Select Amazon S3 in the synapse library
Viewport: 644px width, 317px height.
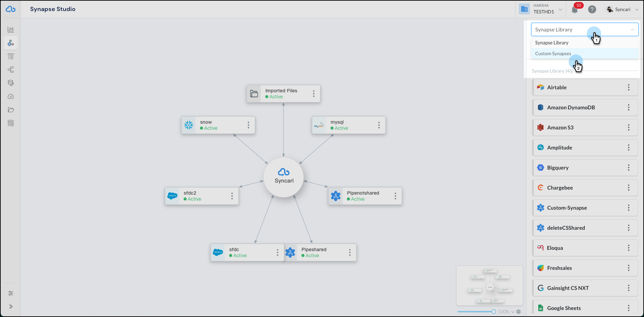pyautogui.click(x=585, y=127)
